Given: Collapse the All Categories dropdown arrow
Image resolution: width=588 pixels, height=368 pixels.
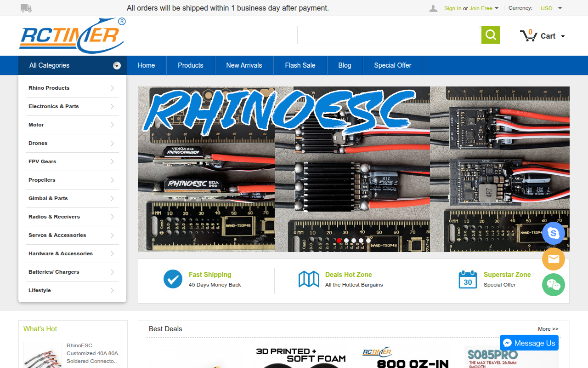Looking at the screenshot, I should click(117, 65).
